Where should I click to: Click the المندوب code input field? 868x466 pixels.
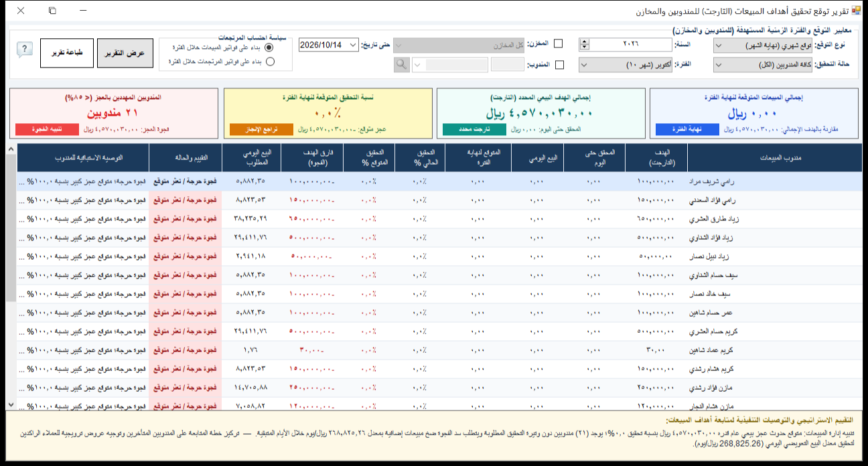click(508, 65)
